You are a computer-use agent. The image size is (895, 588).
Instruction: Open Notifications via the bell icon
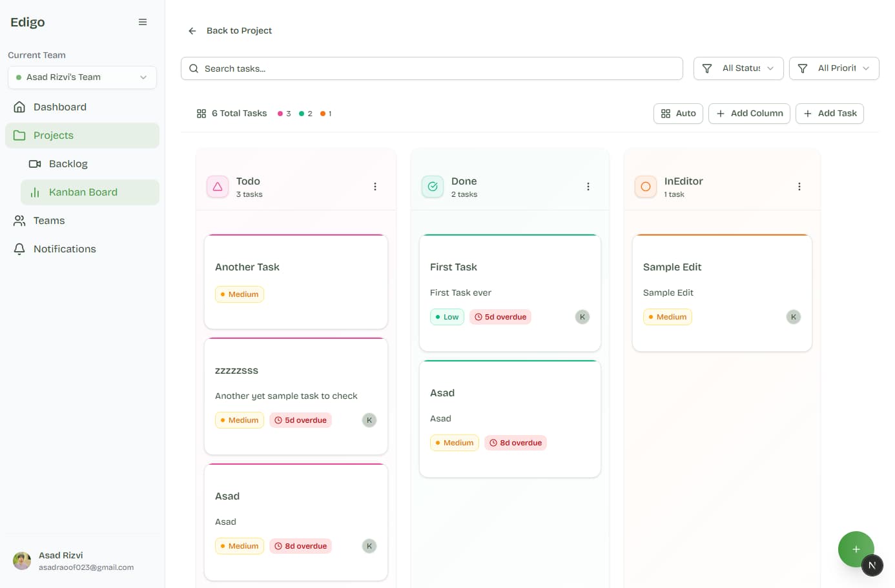[21, 248]
